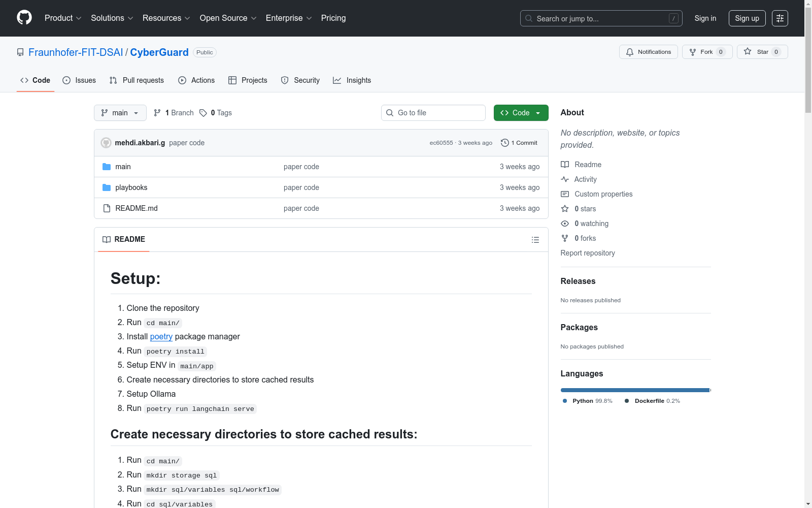Viewport: 812px width, 508px height.
Task: Click the Public badge label
Action: (x=205, y=52)
